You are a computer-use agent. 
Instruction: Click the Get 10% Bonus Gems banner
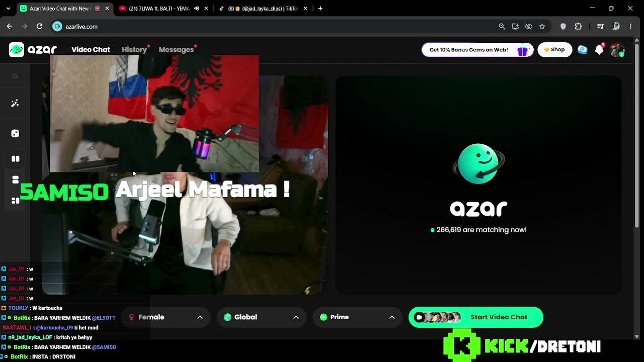pos(477,50)
